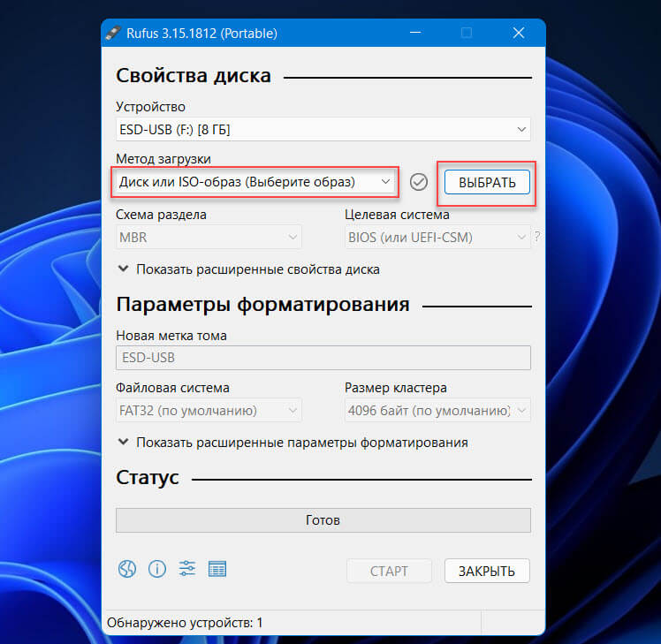Click the Rufus 3.15.1812 (Portable) title text
The image size is (661, 644).
202,34
